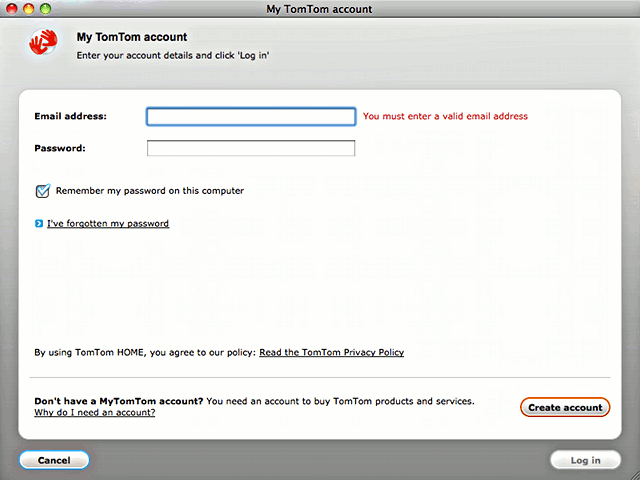Image resolution: width=640 pixels, height=480 pixels.
Task: Click the Remember my password label text
Action: click(150, 190)
